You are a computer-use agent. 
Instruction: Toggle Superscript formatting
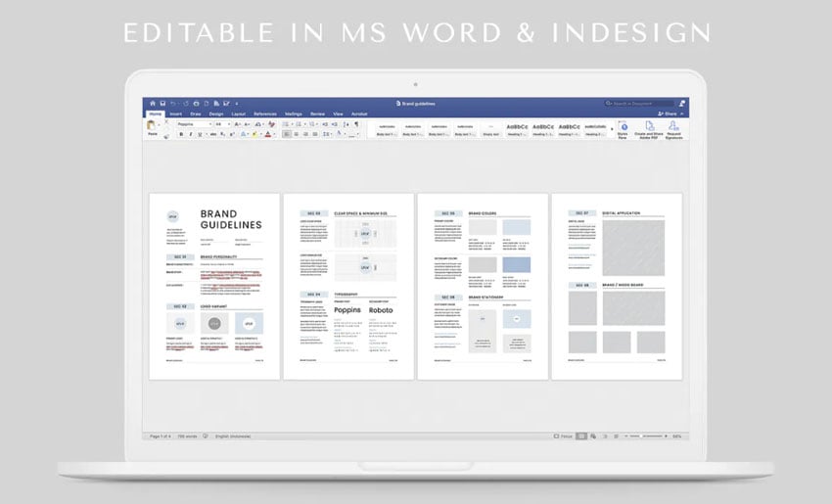[x=232, y=134]
